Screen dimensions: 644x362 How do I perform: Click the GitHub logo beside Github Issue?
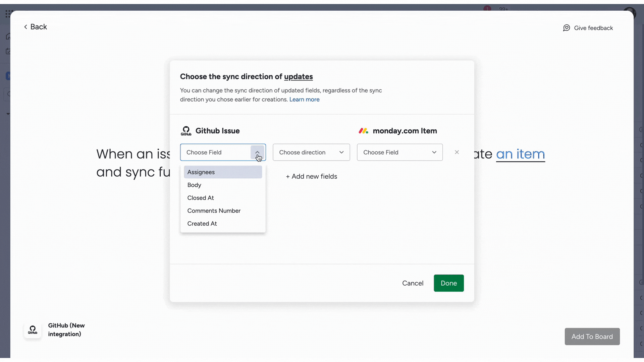[186, 130]
